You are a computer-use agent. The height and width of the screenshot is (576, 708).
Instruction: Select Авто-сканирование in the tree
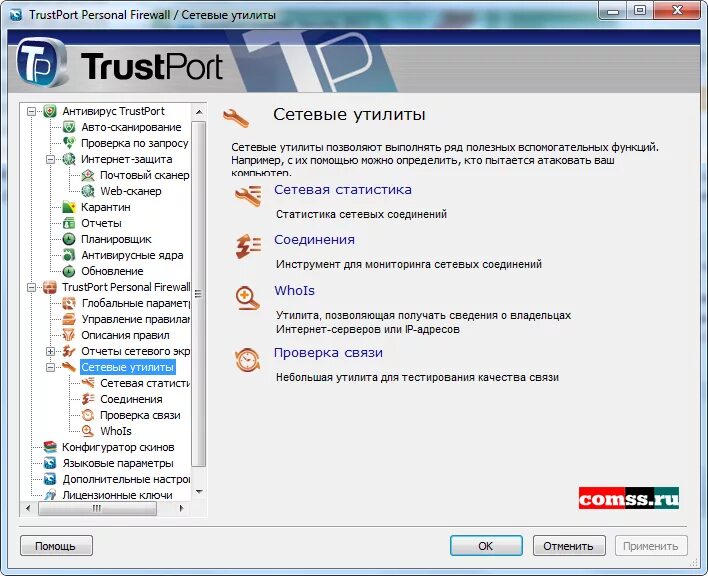pos(131,127)
